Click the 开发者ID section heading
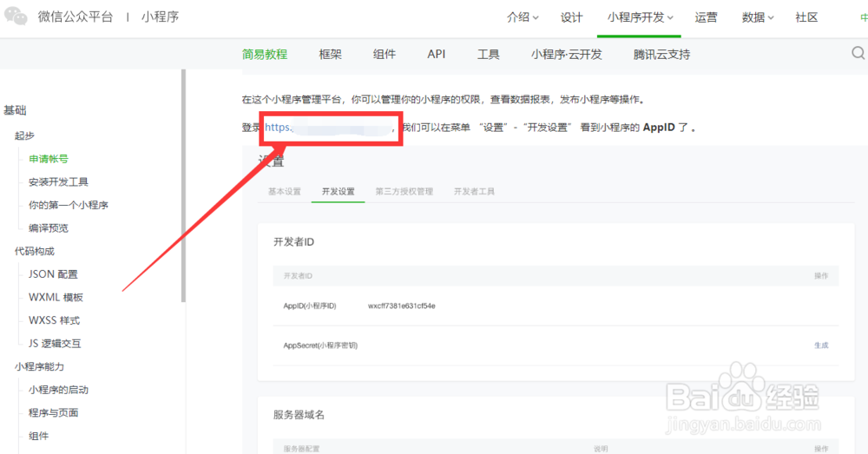 294,242
